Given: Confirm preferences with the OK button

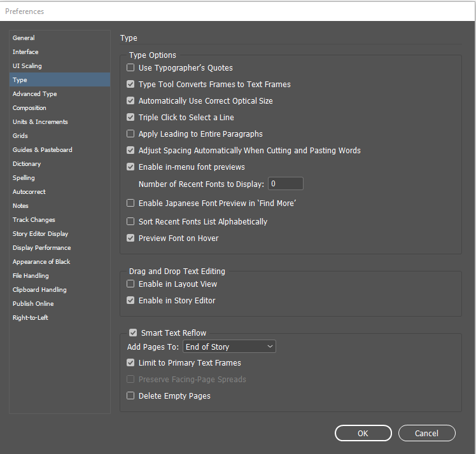Looking at the screenshot, I should pos(363,433).
